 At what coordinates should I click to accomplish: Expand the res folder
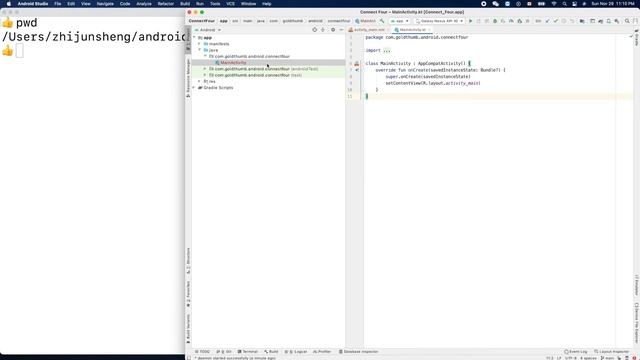[200, 81]
